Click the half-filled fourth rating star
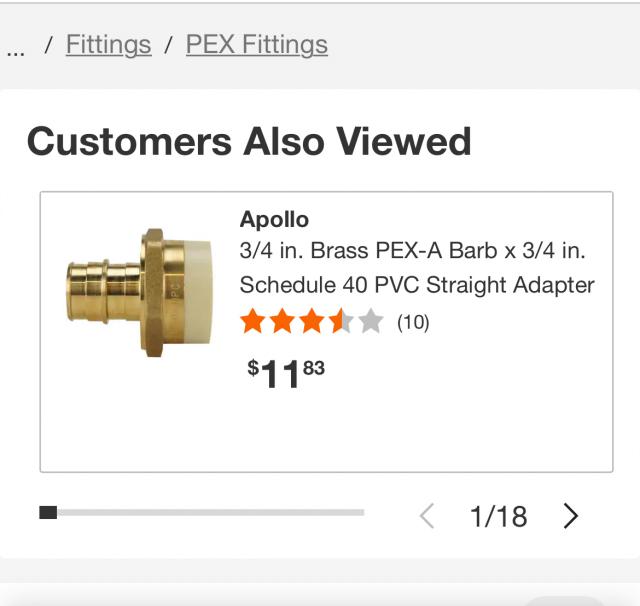 point(340,322)
